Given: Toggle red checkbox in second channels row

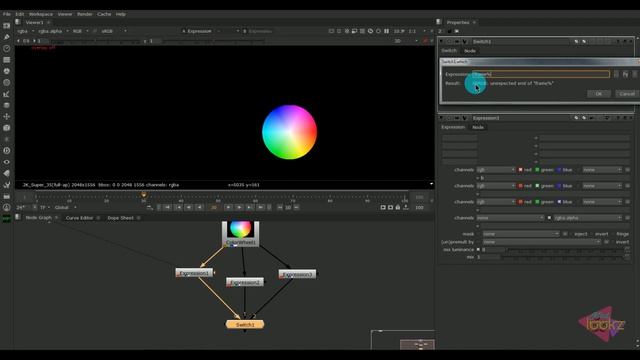Looking at the screenshot, I should point(520,186).
